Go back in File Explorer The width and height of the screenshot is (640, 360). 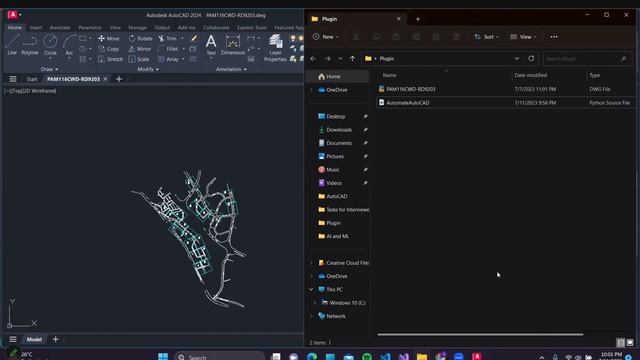pos(313,59)
